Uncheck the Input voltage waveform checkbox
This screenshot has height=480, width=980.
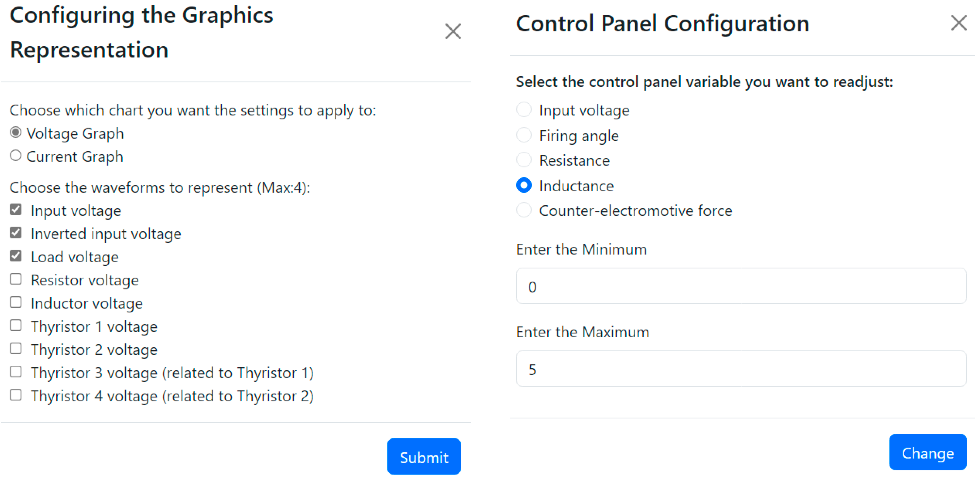click(15, 210)
